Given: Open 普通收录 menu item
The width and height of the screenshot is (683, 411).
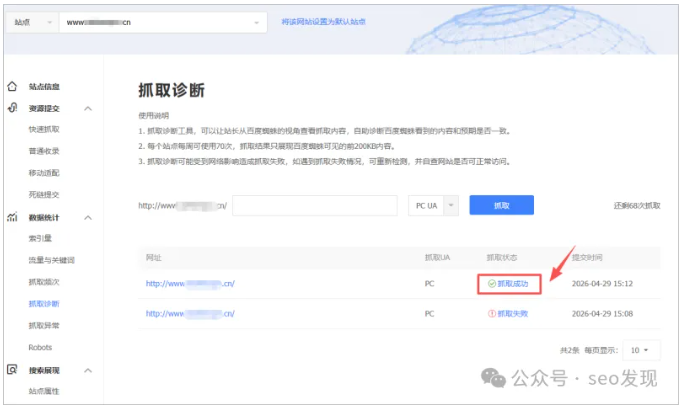Looking at the screenshot, I should pos(44,151).
